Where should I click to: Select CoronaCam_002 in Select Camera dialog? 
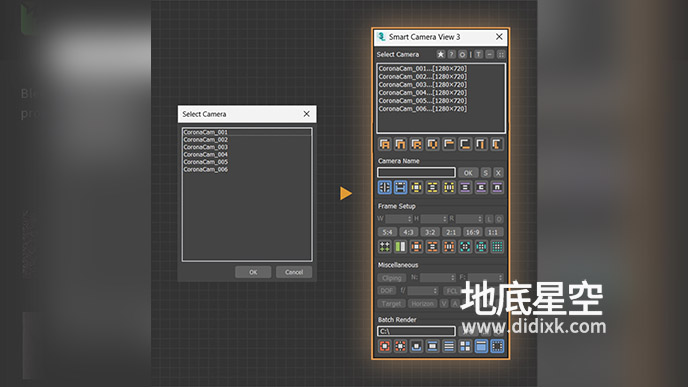pos(247,140)
